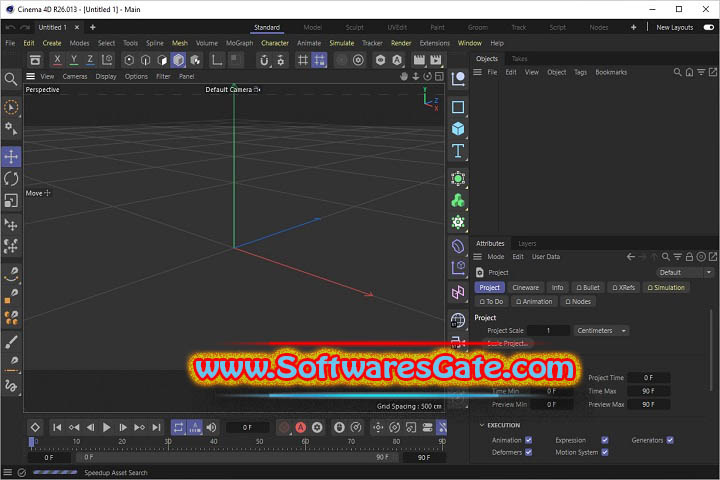Open the Create menu
Image resolution: width=720 pixels, height=480 pixels.
click(52, 43)
